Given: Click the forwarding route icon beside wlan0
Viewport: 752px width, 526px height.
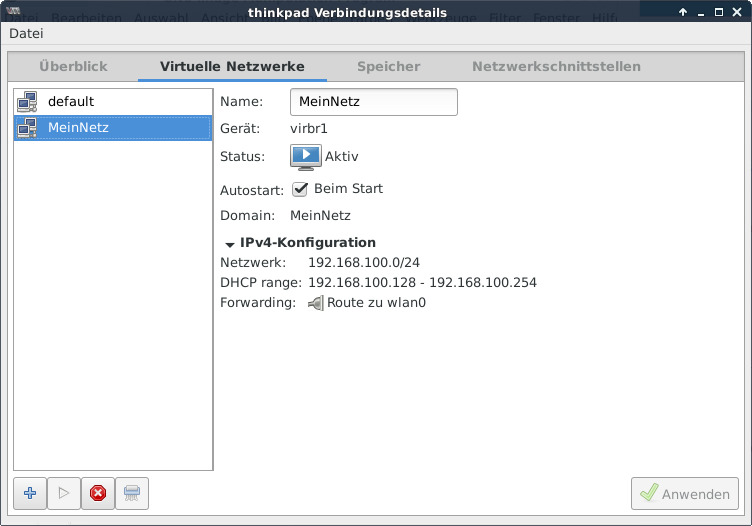Looking at the screenshot, I should (316, 303).
